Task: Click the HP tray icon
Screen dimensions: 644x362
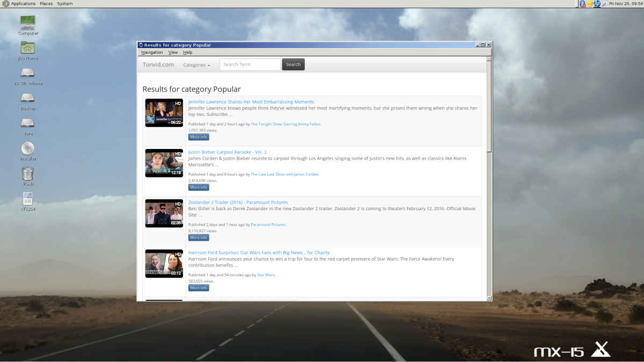Action: (597, 4)
